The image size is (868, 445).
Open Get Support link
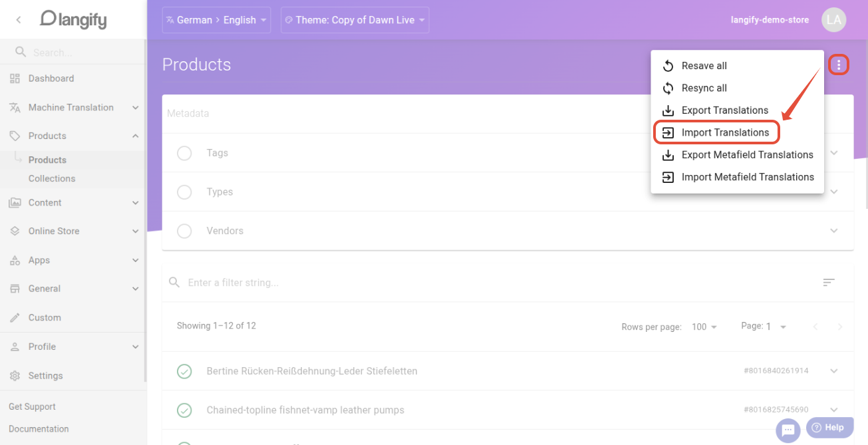tap(32, 406)
